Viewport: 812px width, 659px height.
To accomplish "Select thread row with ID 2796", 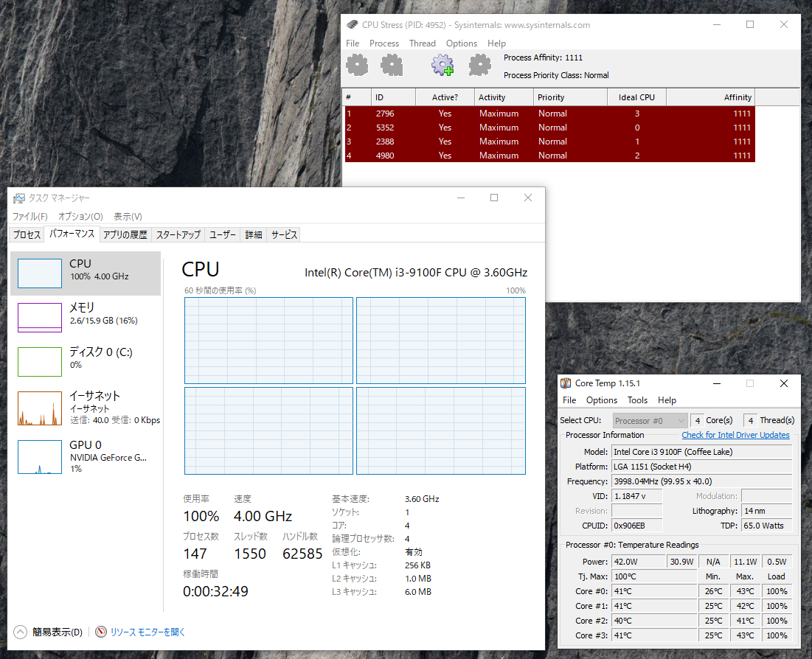I will 550,114.
